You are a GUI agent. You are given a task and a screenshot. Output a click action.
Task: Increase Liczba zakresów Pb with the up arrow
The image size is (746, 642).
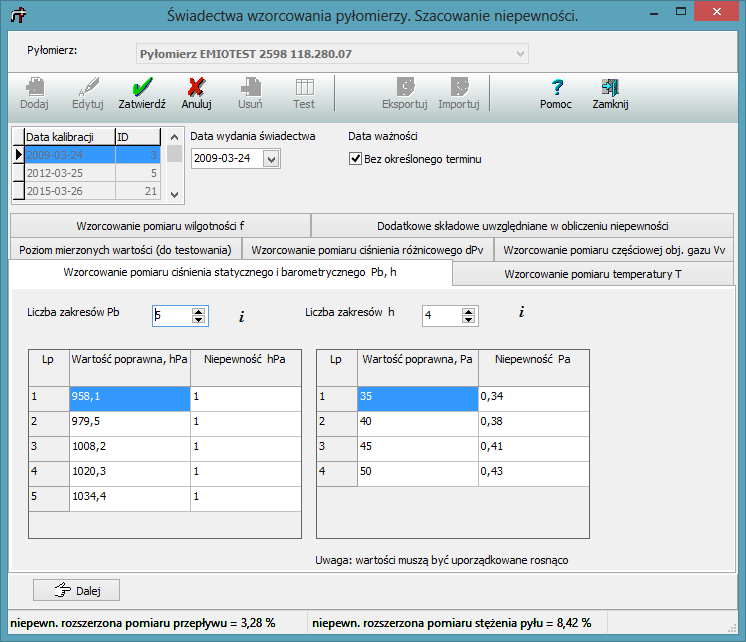(x=198, y=311)
